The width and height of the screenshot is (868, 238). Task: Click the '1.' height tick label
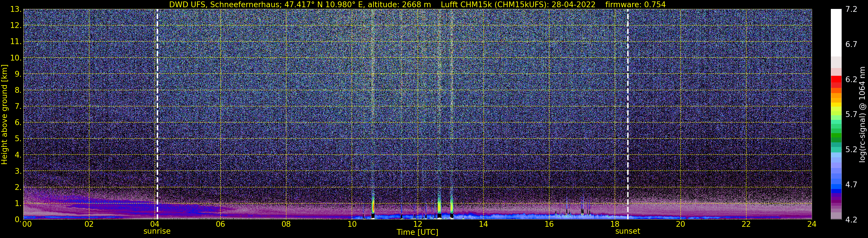(18, 203)
